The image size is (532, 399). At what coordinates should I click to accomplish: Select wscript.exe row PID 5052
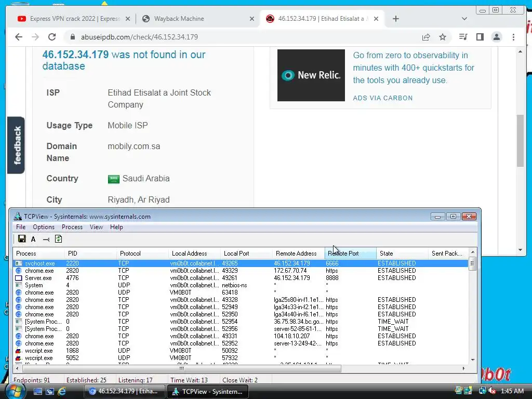point(241,358)
